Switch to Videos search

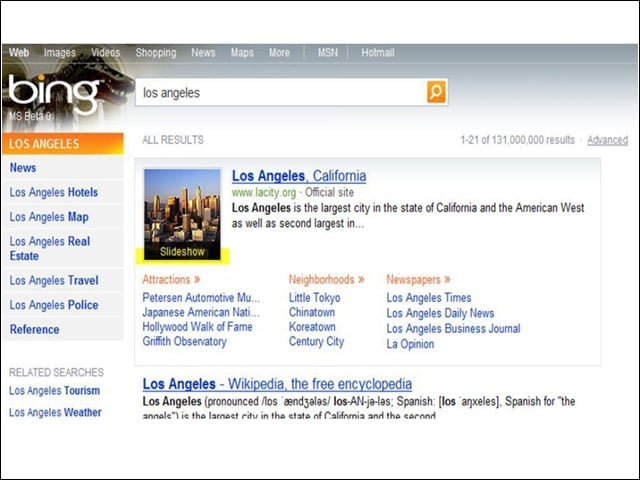105,53
